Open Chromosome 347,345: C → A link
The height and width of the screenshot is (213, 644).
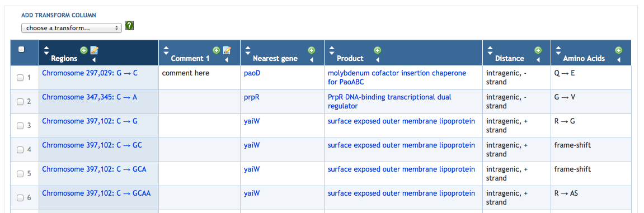(x=90, y=97)
